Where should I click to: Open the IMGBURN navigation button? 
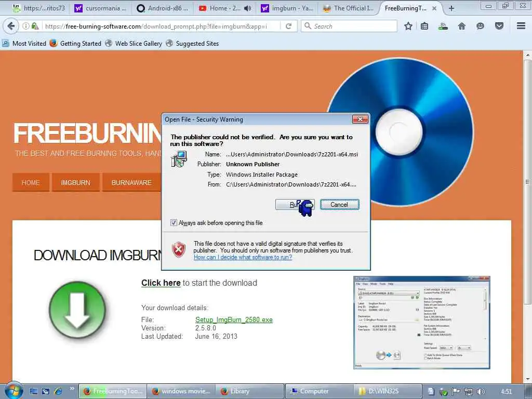[x=76, y=182]
